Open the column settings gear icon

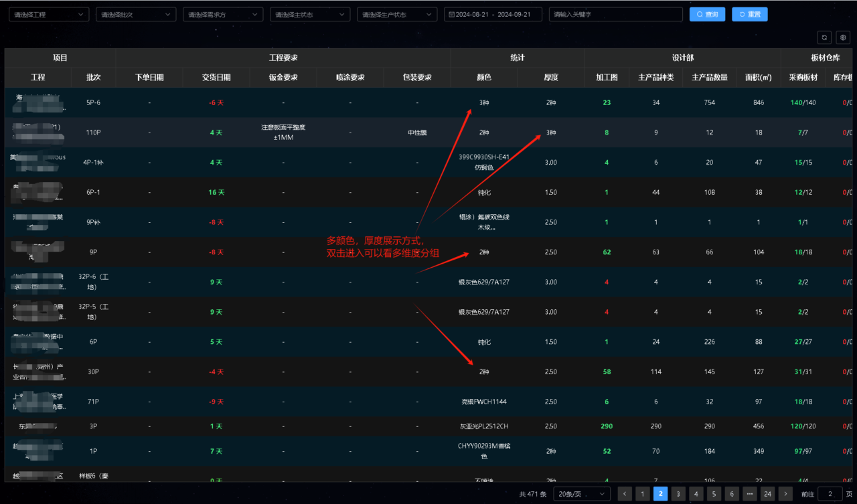tap(844, 38)
